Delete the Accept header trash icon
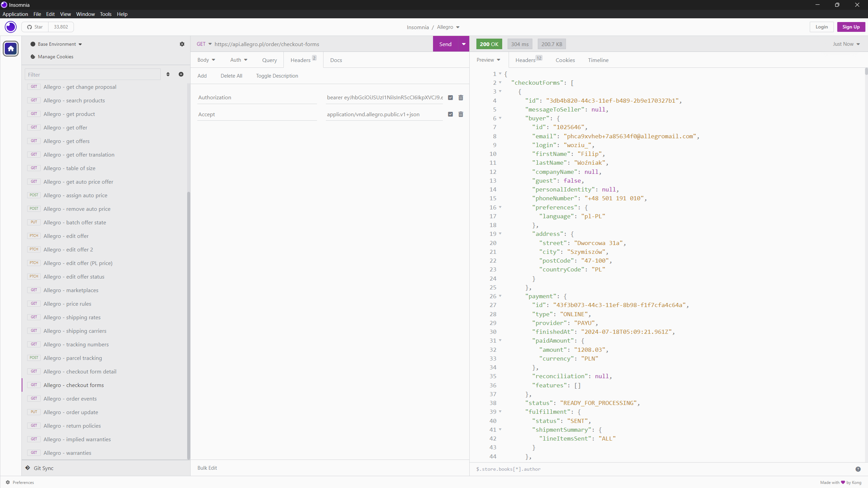Viewport: 868px width, 488px height. (x=461, y=114)
